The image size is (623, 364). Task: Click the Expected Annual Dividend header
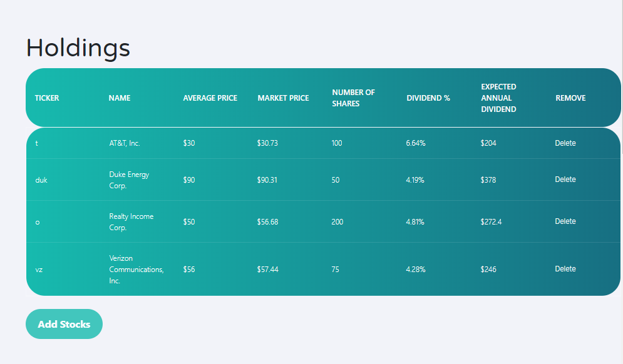click(498, 98)
